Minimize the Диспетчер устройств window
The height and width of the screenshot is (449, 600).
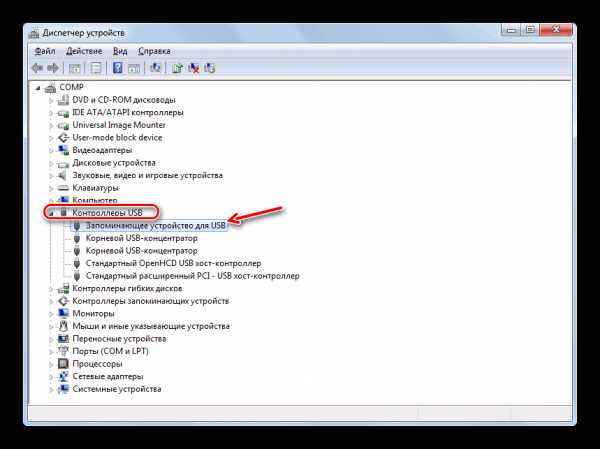pyautogui.click(x=512, y=30)
